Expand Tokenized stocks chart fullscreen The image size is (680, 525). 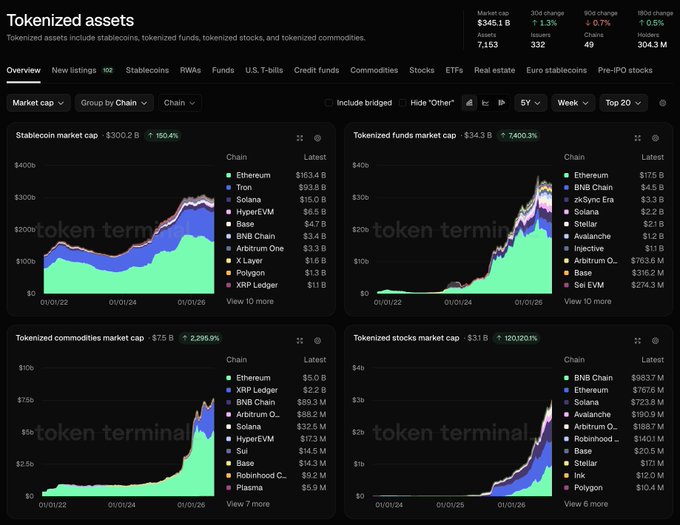638,341
